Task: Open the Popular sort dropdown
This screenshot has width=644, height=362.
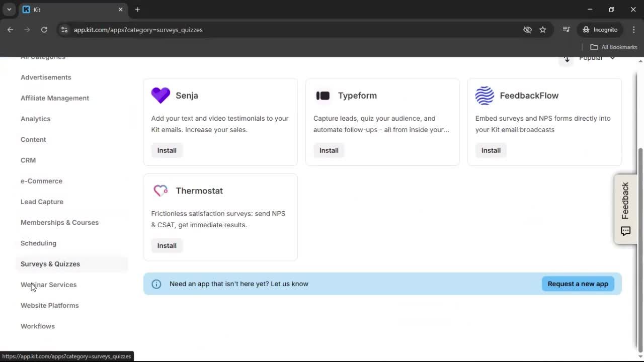Action: point(598,58)
